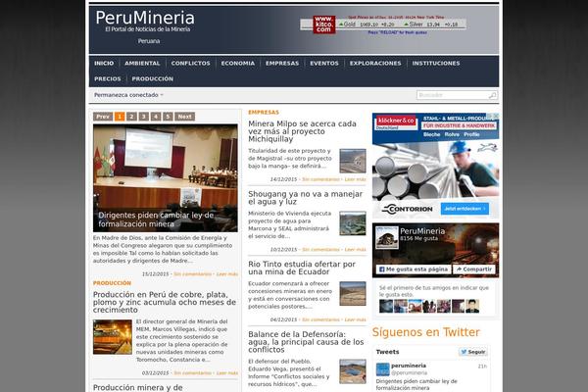Open headline Dirigentes piden cambiar ley

click(x=156, y=220)
